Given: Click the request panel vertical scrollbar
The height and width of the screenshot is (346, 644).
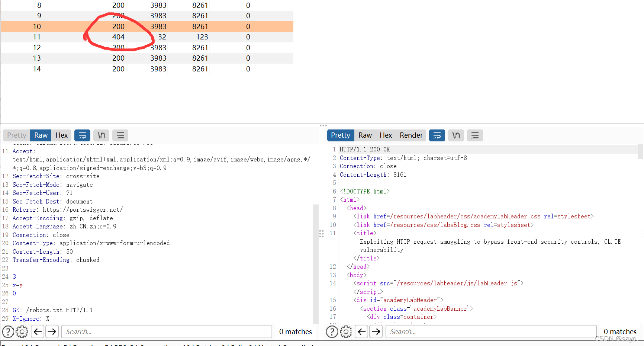Looking at the screenshot, I should tap(316, 264).
